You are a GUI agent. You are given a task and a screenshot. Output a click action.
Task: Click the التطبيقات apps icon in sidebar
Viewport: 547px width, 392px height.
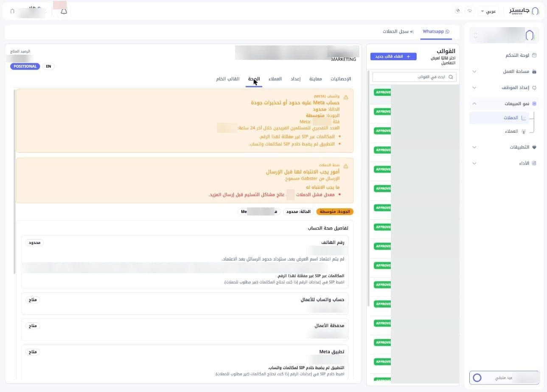point(534,147)
